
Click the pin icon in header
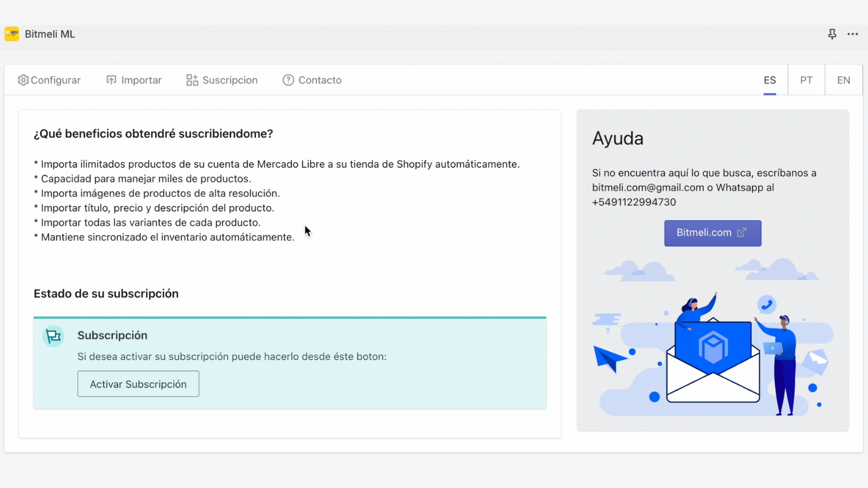pos(832,34)
